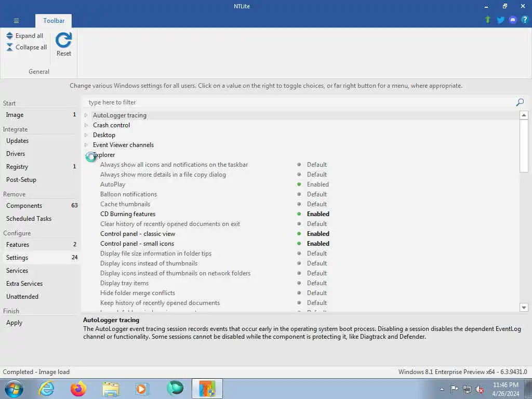Toggle Cache thumbnails Default value
Viewport: 532px width, 399px height.
(x=317, y=204)
